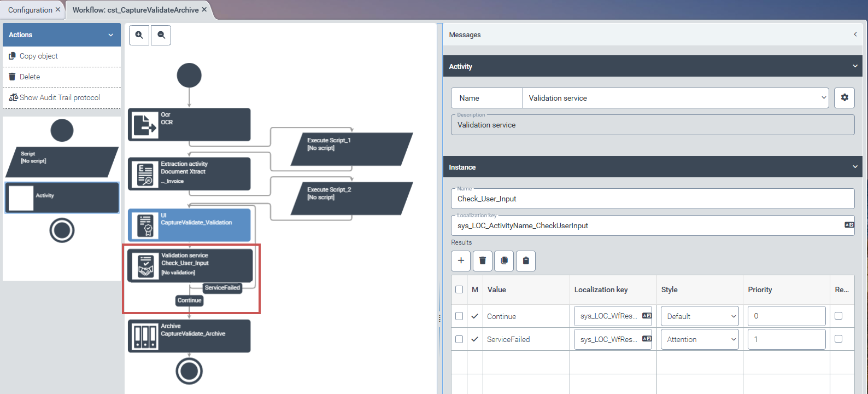Click the CaptureValidate_Validation UI icon
The width and height of the screenshot is (868, 394).
click(145, 225)
